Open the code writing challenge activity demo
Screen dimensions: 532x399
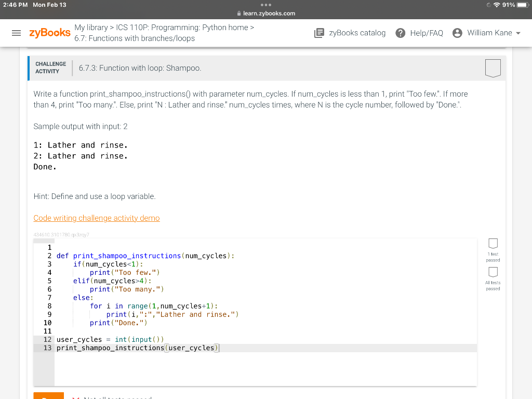pos(97,218)
